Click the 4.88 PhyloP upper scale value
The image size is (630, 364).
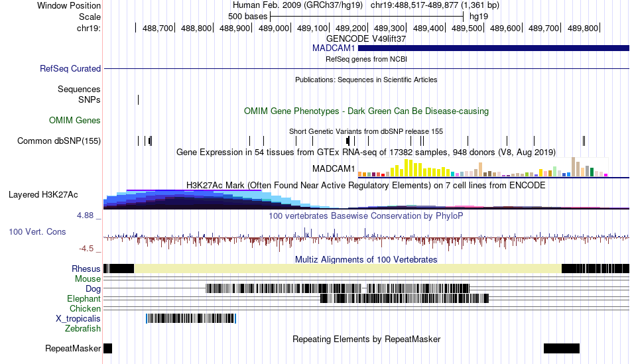tap(85, 215)
